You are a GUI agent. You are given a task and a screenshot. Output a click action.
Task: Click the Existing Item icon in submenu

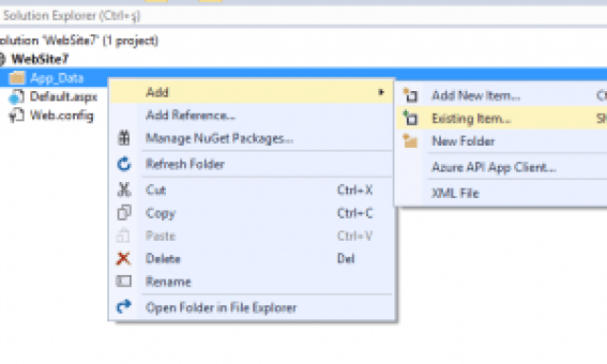410,118
